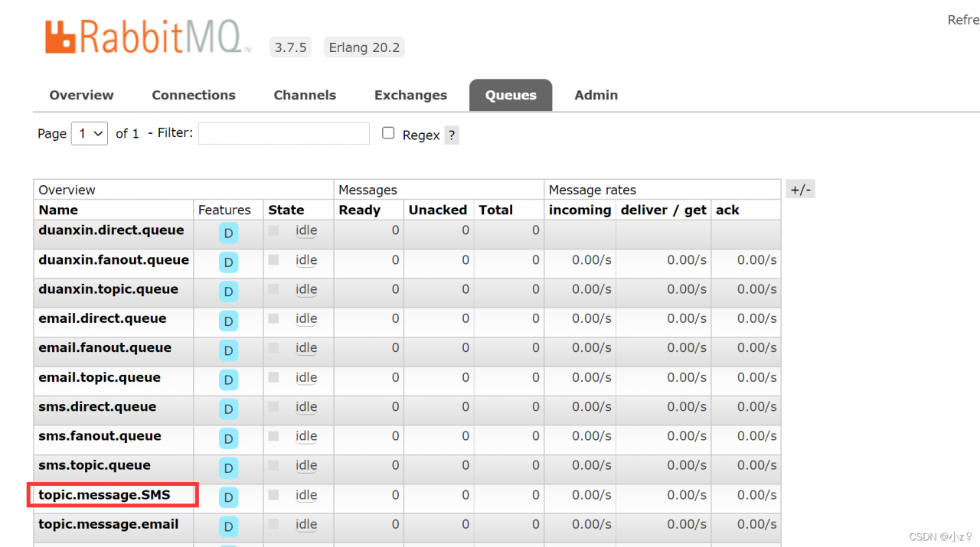
Task: Click D feature badge for sms.topic.queue
Action: [228, 468]
